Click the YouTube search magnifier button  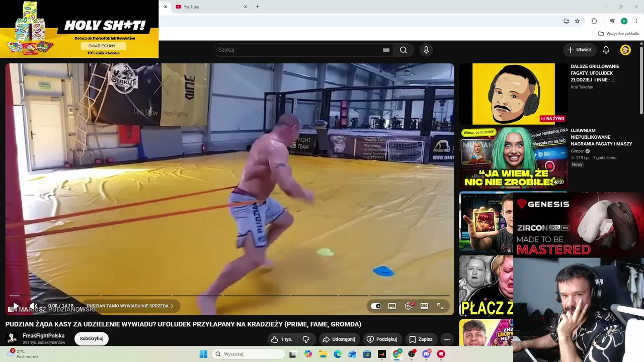pos(404,50)
